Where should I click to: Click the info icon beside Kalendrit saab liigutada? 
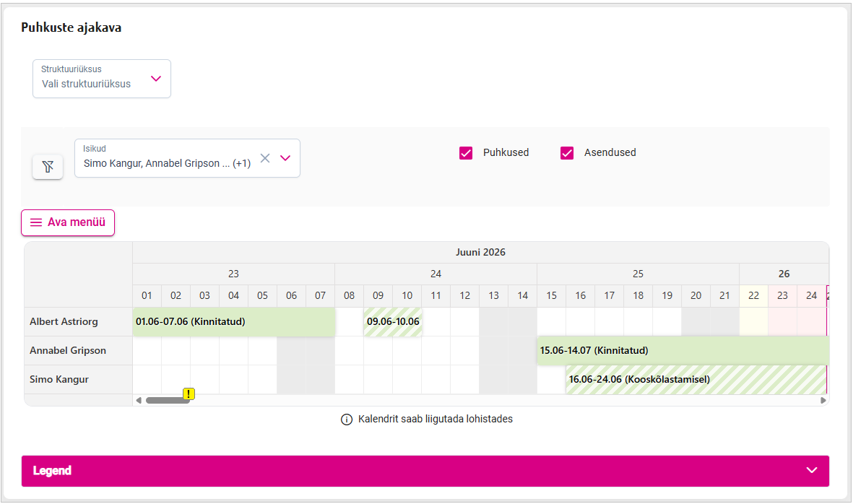point(347,420)
